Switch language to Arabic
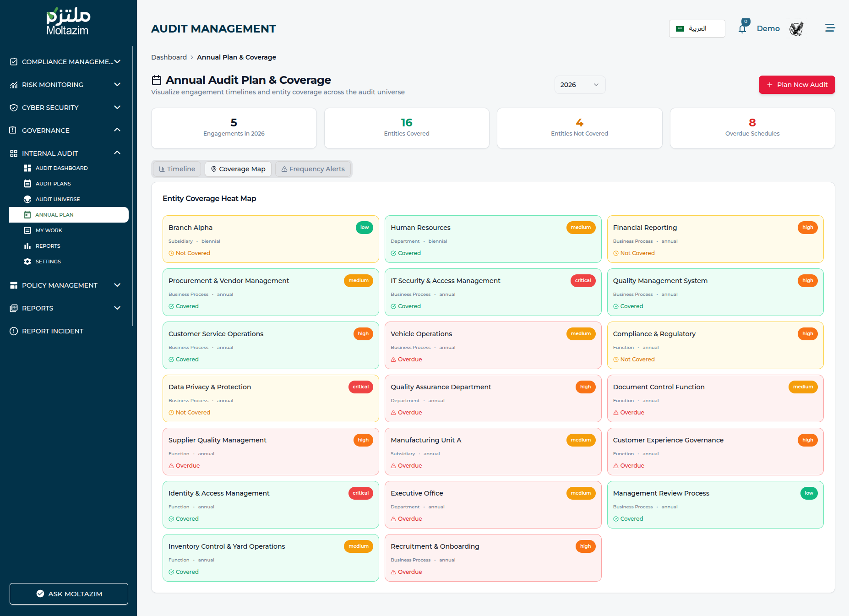 [x=697, y=28]
